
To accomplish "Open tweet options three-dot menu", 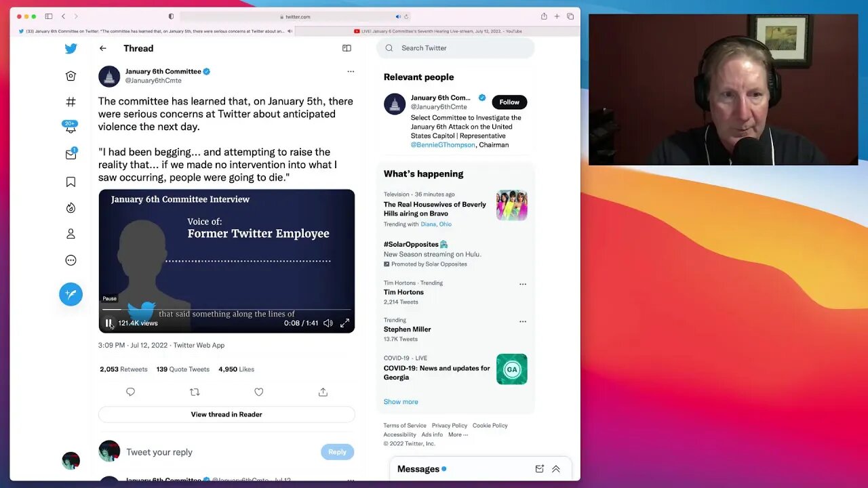I will (351, 71).
